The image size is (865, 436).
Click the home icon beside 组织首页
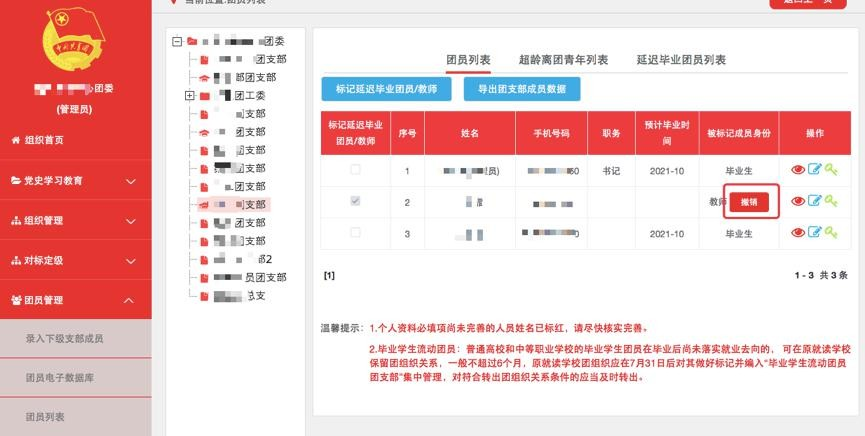tap(15, 140)
